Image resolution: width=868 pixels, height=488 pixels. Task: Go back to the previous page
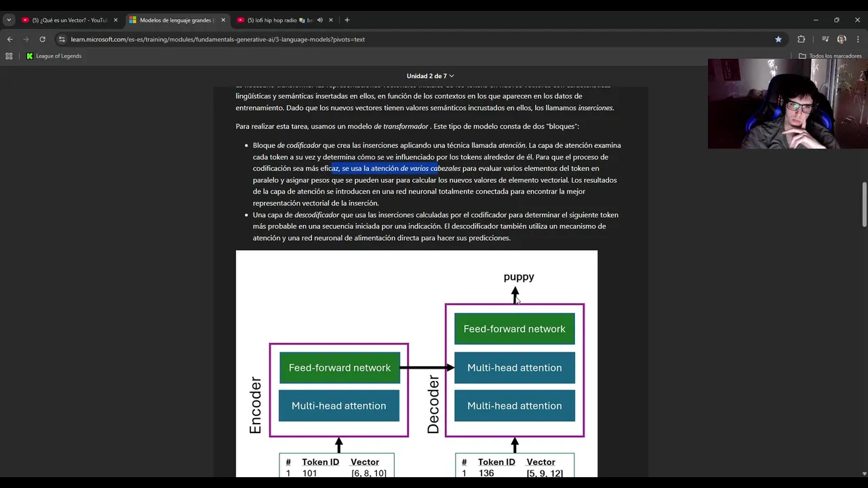10,39
